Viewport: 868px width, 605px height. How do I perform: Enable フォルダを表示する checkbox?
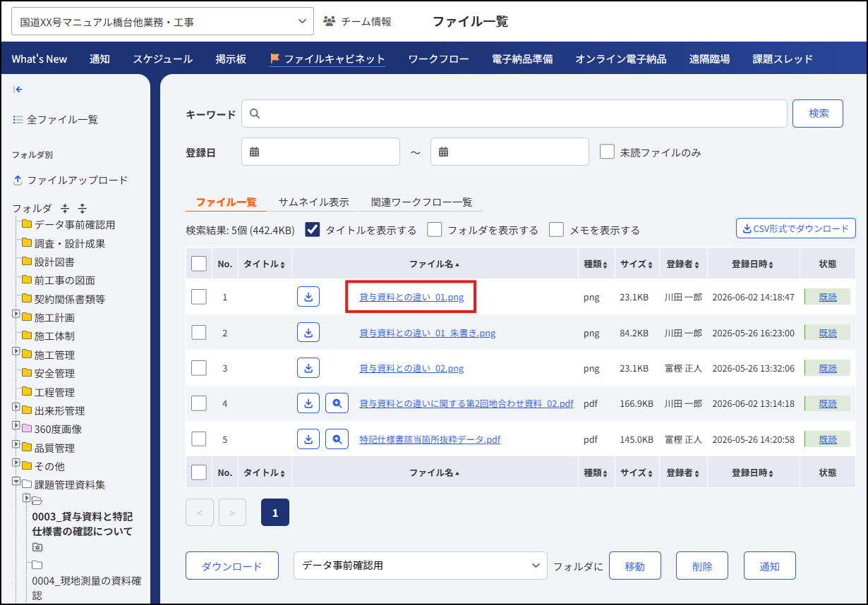click(435, 230)
